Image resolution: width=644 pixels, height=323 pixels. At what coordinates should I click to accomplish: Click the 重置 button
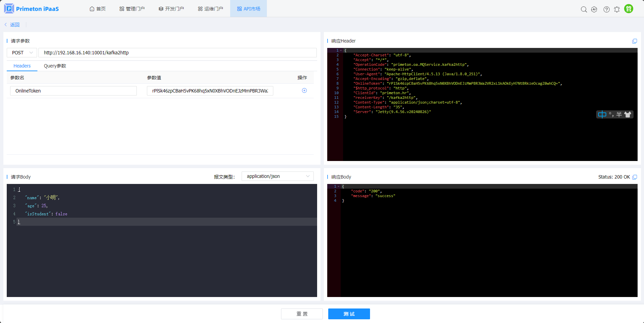click(302, 314)
